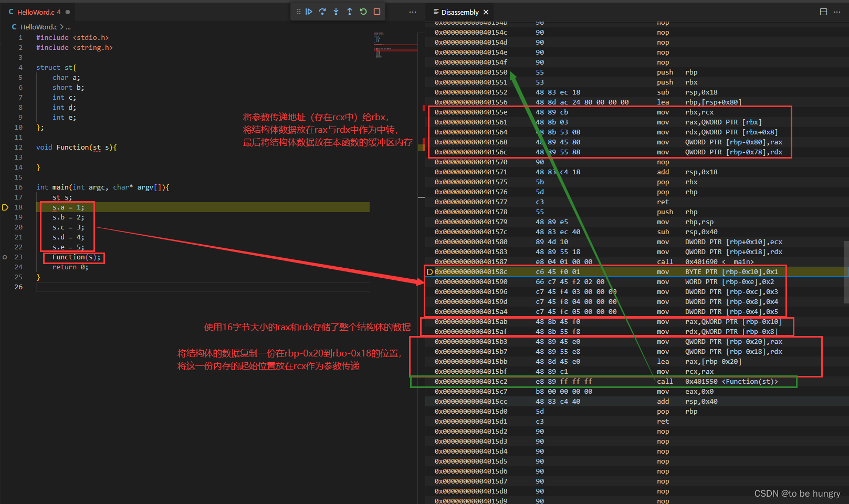Split the Disassembly editor layout
Viewport: 849px width, 504px height.
point(823,12)
